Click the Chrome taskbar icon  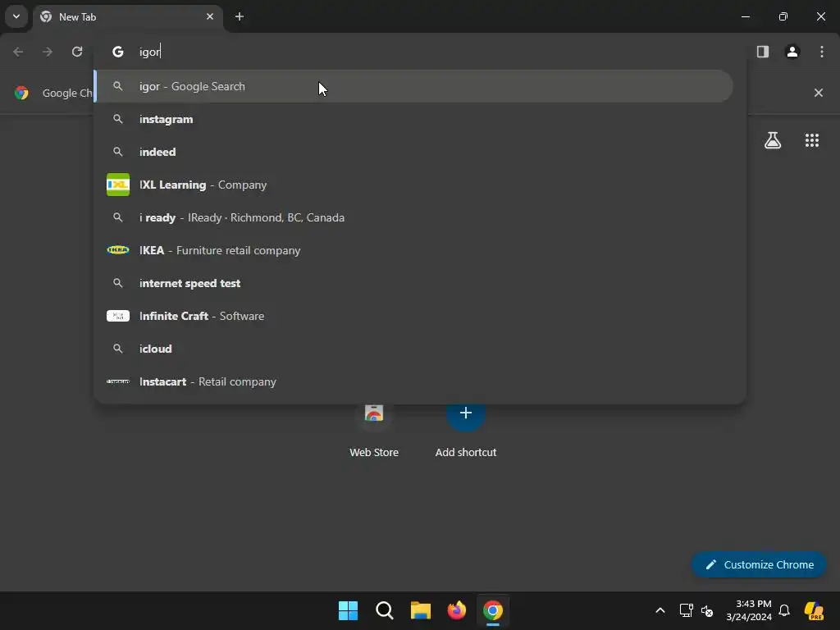(x=493, y=610)
